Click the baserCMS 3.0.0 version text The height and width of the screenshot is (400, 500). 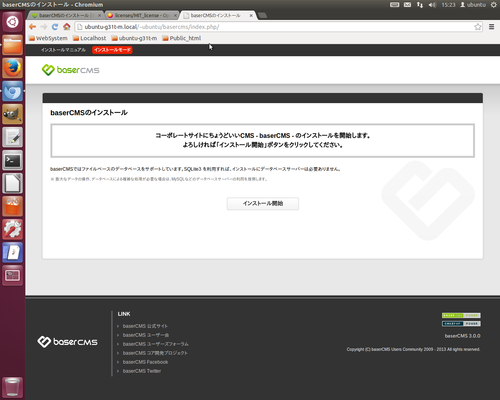pyautogui.click(x=463, y=336)
